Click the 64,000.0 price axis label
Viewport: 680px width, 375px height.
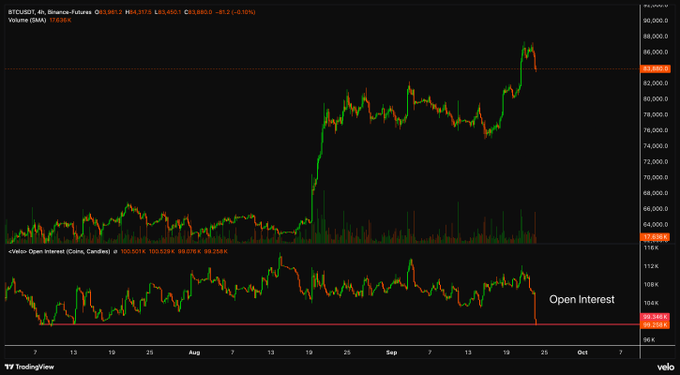[x=655, y=225]
